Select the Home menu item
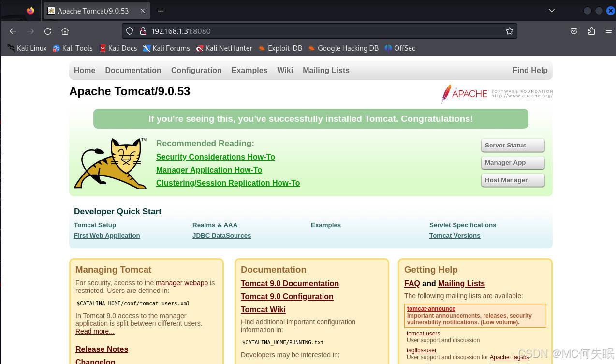616x364 pixels. (85, 70)
